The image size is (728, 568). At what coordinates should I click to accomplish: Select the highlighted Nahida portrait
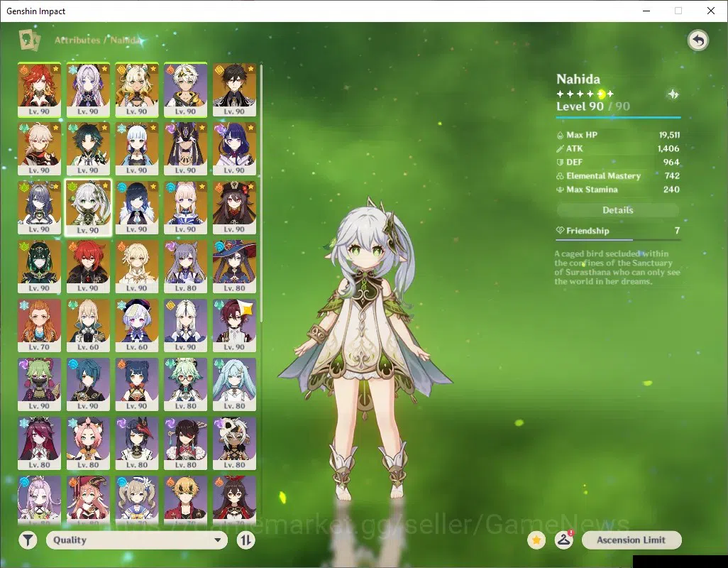(x=88, y=207)
